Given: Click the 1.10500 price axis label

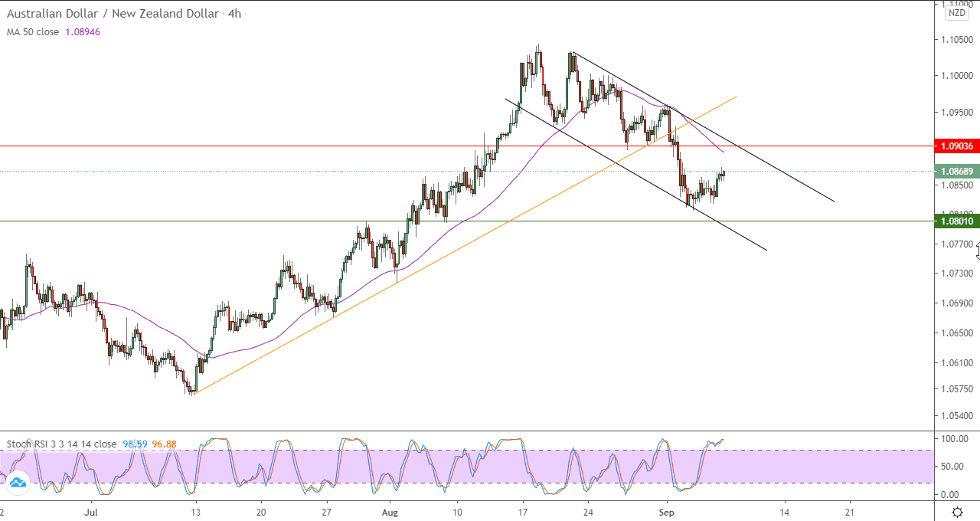Looking at the screenshot, I should coord(958,39).
